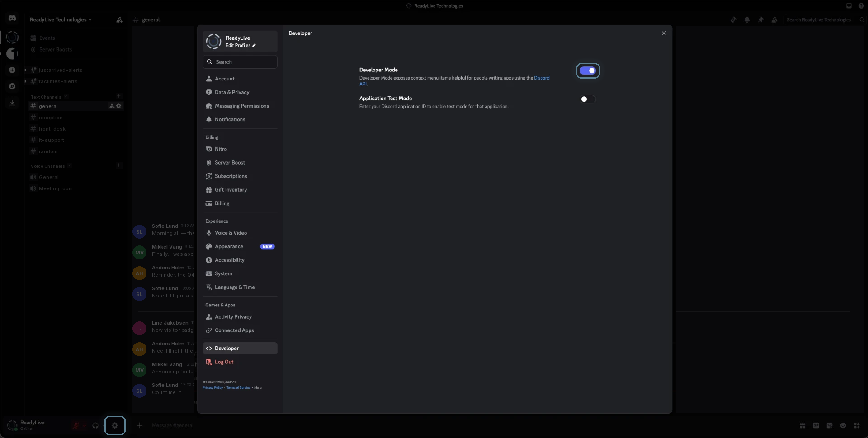Open the Inbox icon in title bar

[x=849, y=6]
